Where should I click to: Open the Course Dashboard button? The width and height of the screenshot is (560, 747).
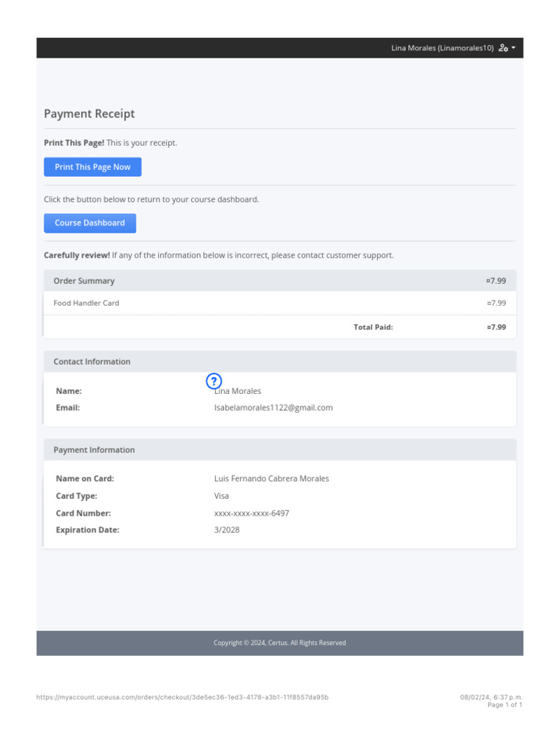(90, 223)
